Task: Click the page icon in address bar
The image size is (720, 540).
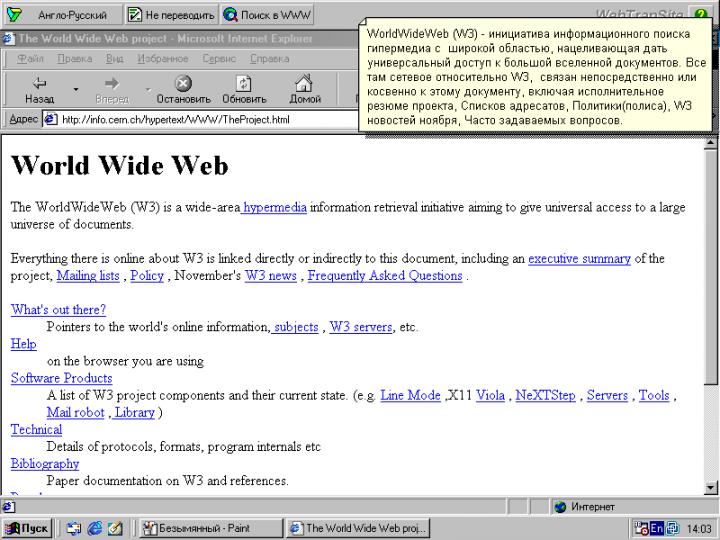Action: [x=51, y=120]
